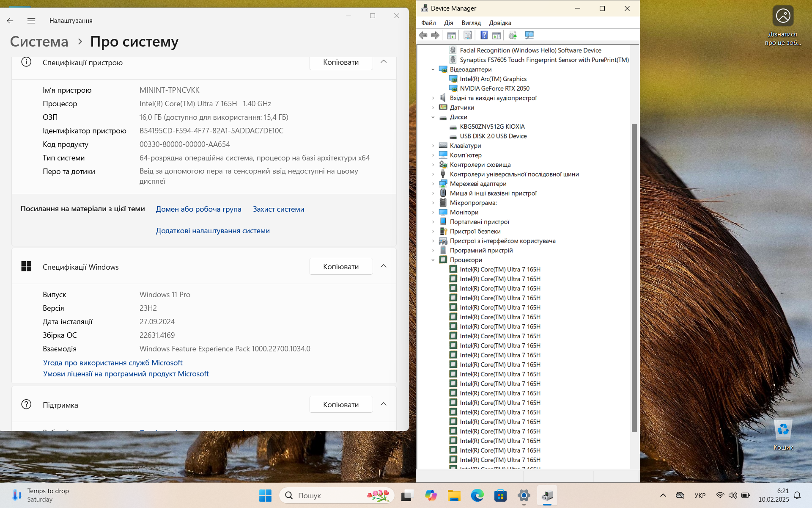Open File Explorer from the taskbar
This screenshot has height=508, width=812.
[454, 495]
